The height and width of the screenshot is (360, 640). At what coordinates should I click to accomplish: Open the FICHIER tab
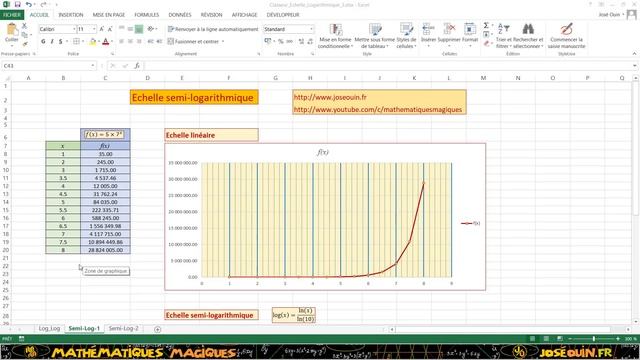click(12, 15)
